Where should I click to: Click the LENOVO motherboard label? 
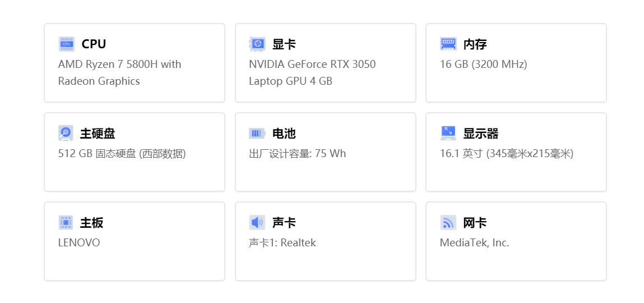coord(79,242)
